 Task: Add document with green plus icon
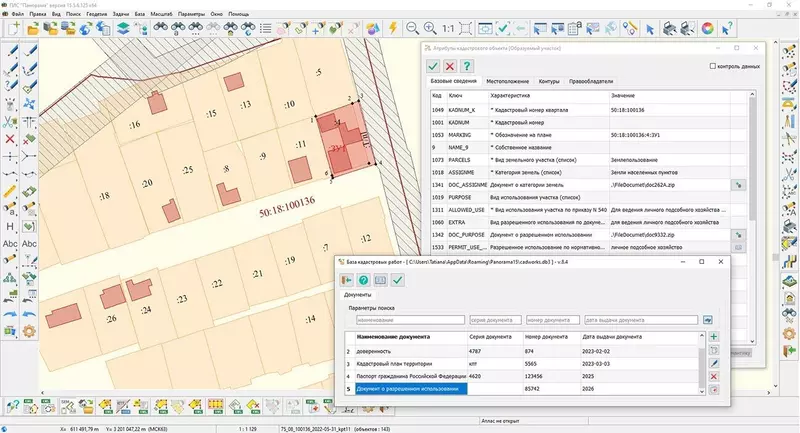tap(714, 337)
